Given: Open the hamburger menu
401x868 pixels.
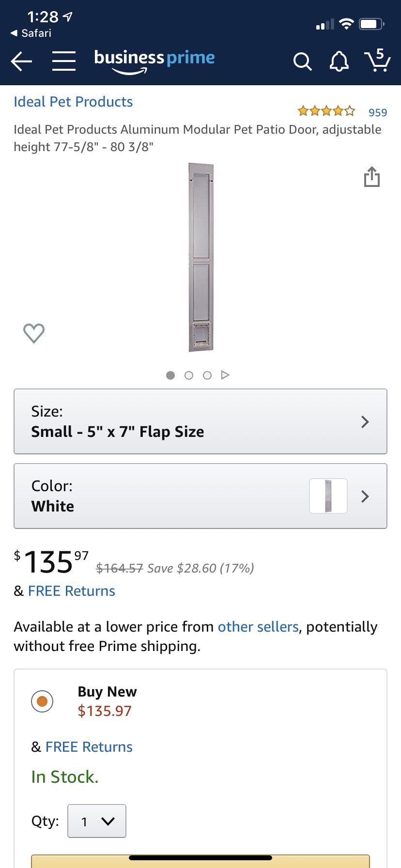Looking at the screenshot, I should (64, 62).
